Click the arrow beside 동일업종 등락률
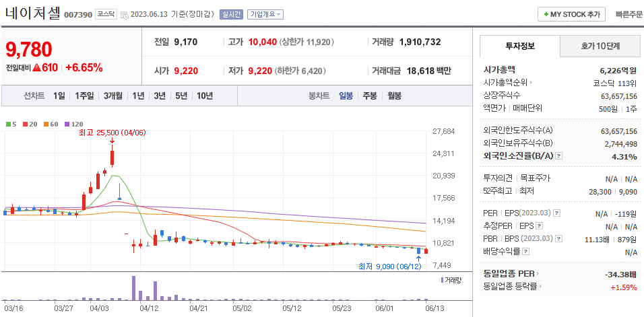 pyautogui.click(x=540, y=287)
